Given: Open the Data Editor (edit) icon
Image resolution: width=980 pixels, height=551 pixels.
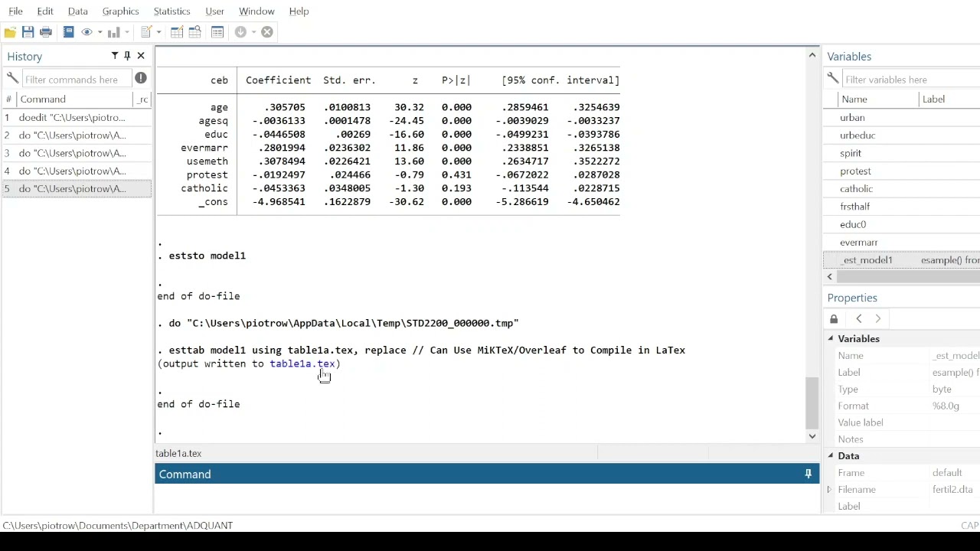Looking at the screenshot, I should pos(177,32).
